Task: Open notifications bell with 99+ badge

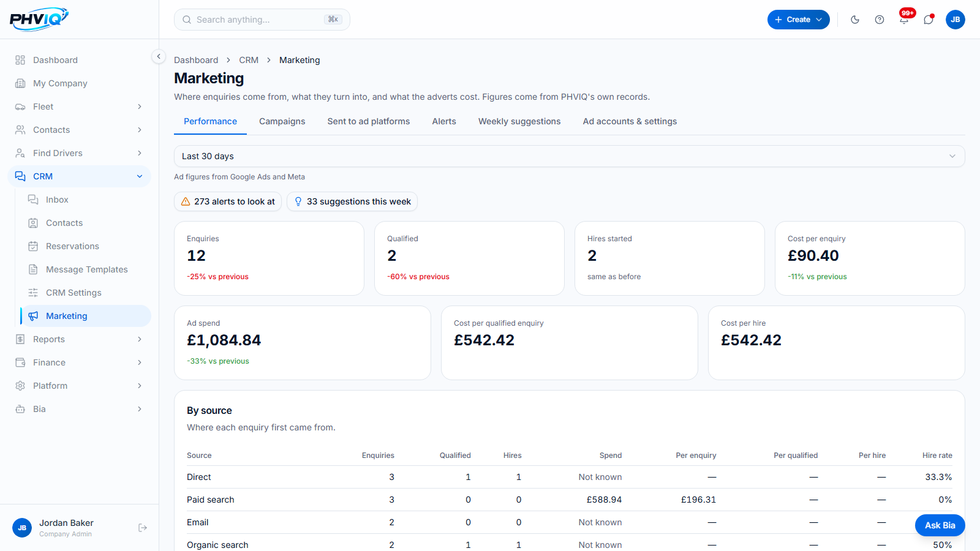Action: click(x=904, y=20)
